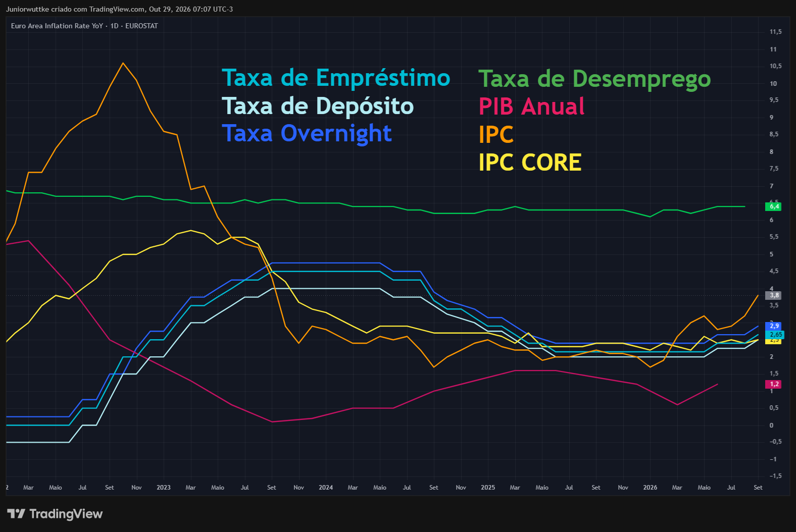
Task: Select the Taxa Overnight legend label
Action: click(x=307, y=134)
